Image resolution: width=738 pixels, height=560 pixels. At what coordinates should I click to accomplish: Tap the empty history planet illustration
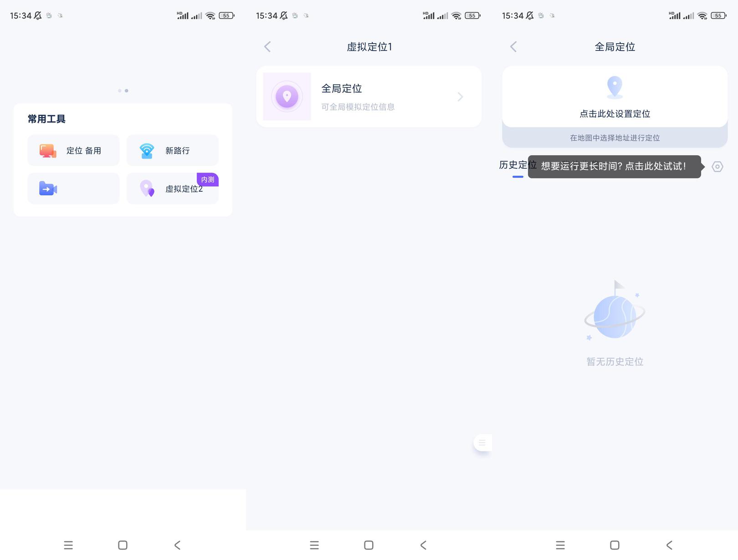point(615,310)
